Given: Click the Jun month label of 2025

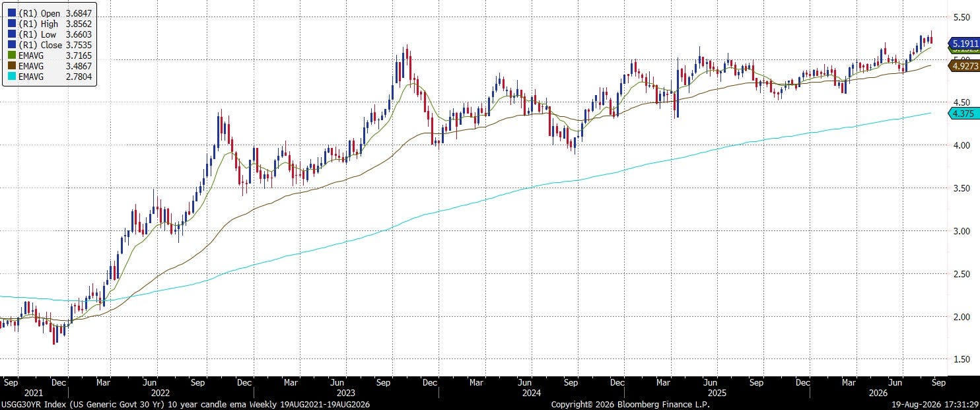Looking at the screenshot, I should point(712,382).
